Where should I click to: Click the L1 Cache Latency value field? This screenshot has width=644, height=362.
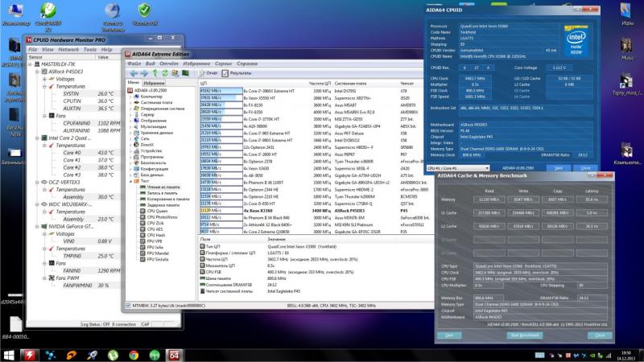click(592, 213)
